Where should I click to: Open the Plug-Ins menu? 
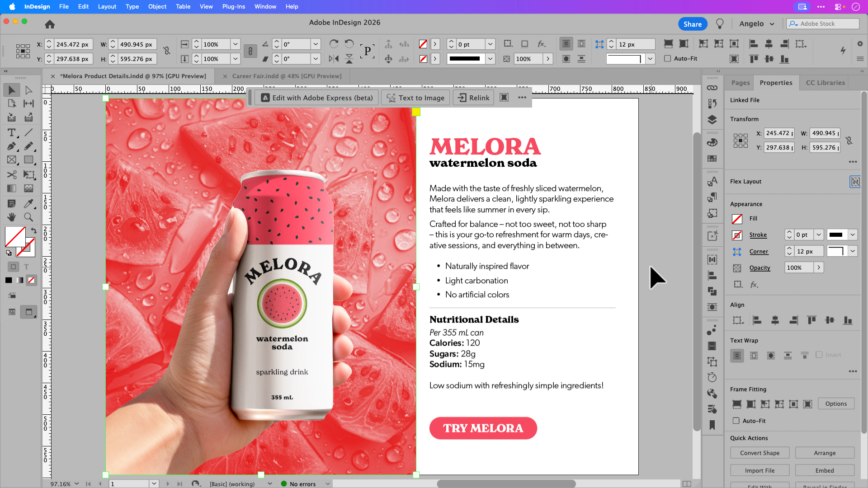[x=234, y=6]
